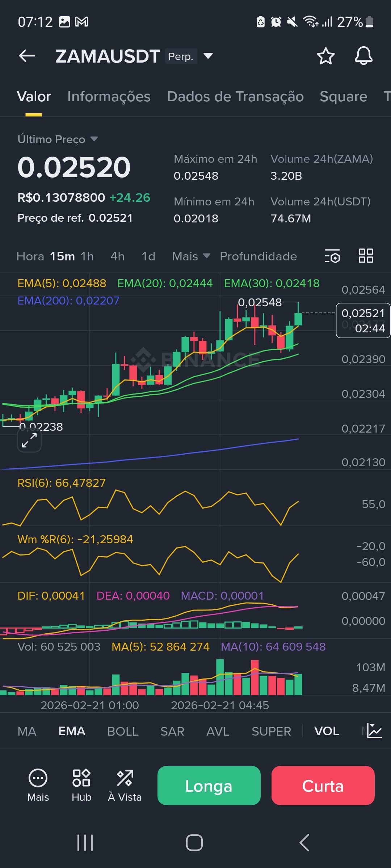
Task: Tap chart high label 0,02548
Action: [260, 302]
